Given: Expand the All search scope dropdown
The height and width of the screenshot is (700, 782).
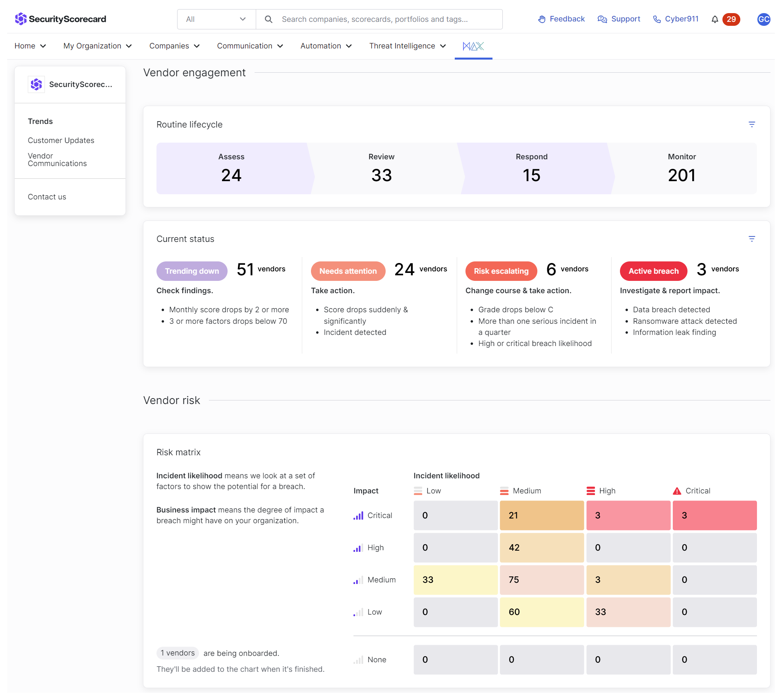Looking at the screenshot, I should [x=216, y=19].
